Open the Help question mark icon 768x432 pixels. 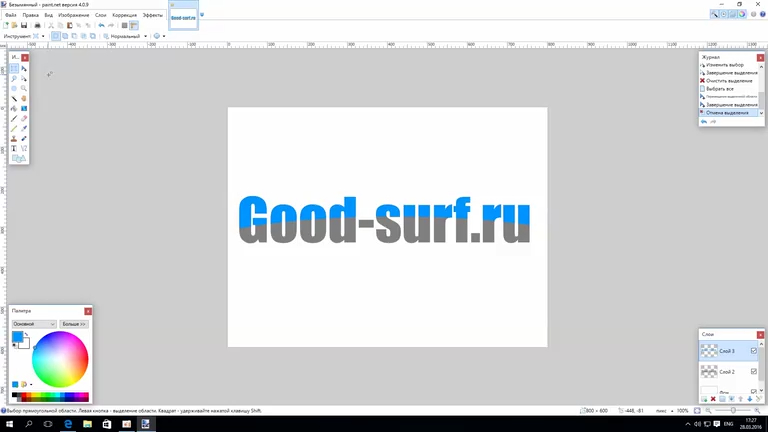point(763,15)
